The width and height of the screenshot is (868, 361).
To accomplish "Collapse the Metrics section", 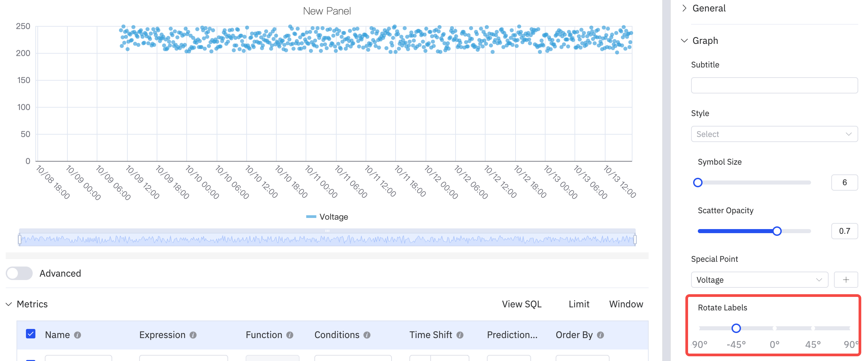I will point(9,304).
